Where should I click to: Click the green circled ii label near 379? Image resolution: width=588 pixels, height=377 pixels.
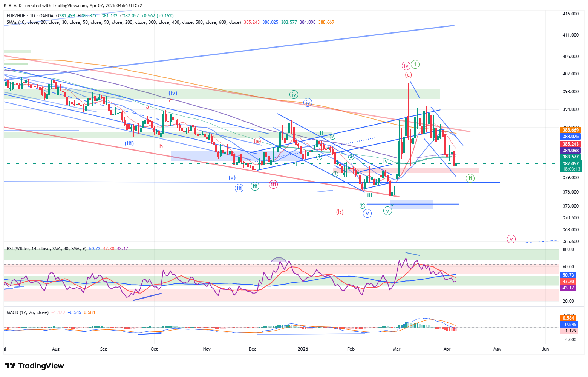tap(470, 178)
